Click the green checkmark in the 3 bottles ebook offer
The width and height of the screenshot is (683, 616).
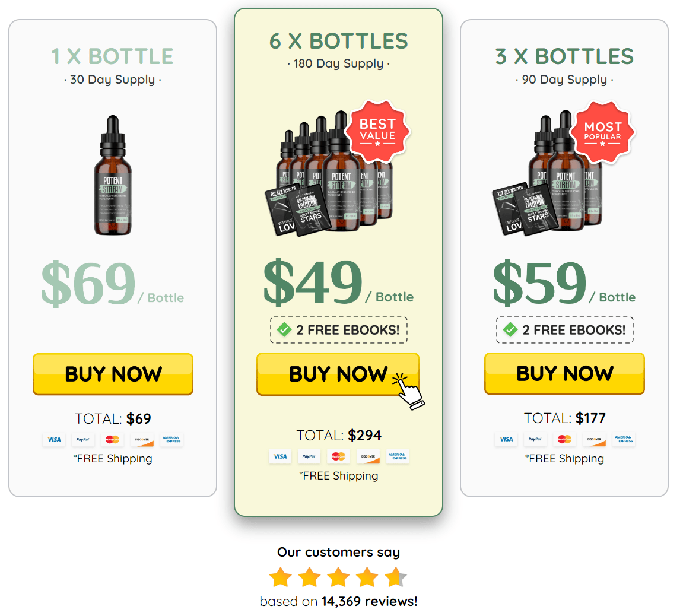(510, 330)
